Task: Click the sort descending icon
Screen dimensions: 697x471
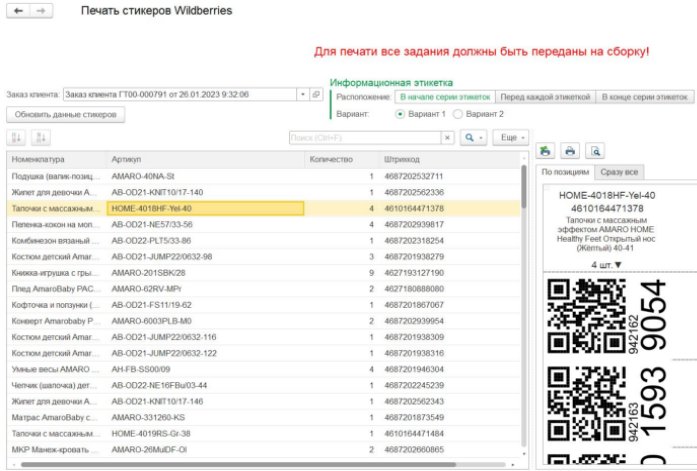Action: pos(40,137)
